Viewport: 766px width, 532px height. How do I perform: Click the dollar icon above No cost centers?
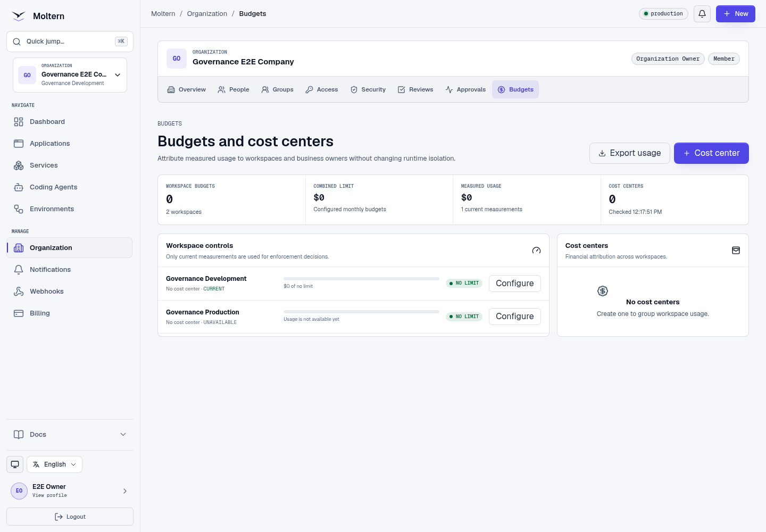pyautogui.click(x=603, y=291)
